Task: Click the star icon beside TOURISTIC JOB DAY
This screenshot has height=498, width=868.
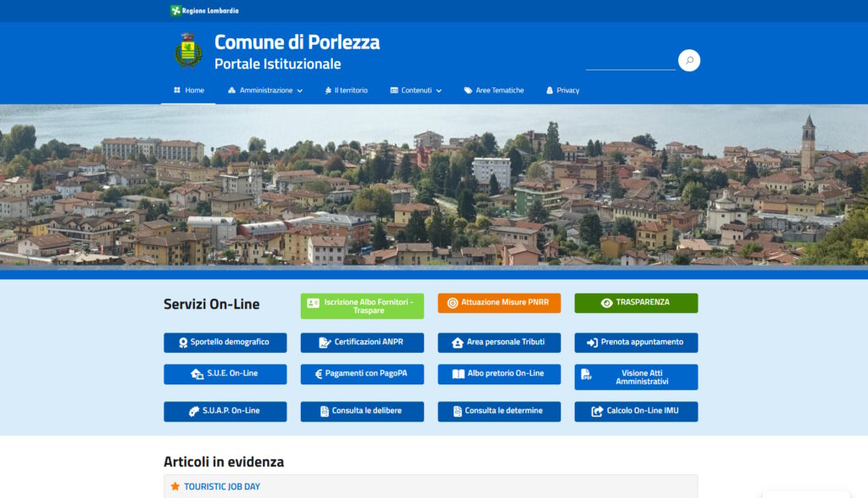Action: [x=175, y=486]
